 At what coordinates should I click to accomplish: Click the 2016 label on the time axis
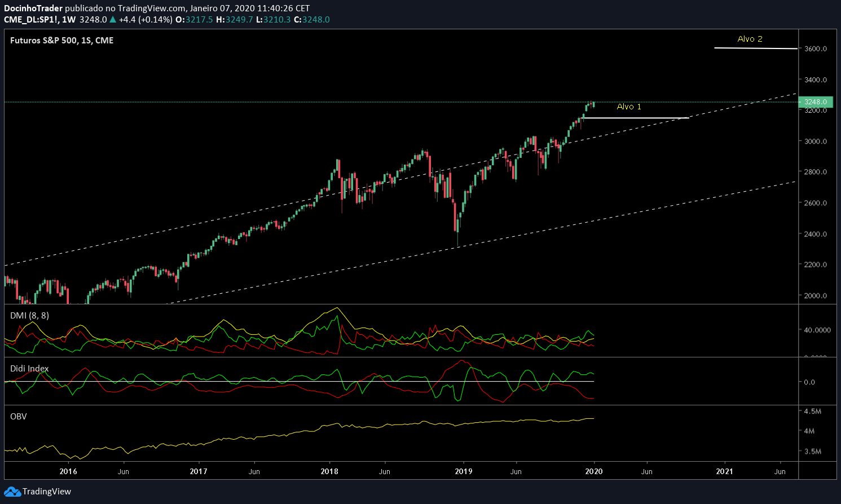point(68,471)
